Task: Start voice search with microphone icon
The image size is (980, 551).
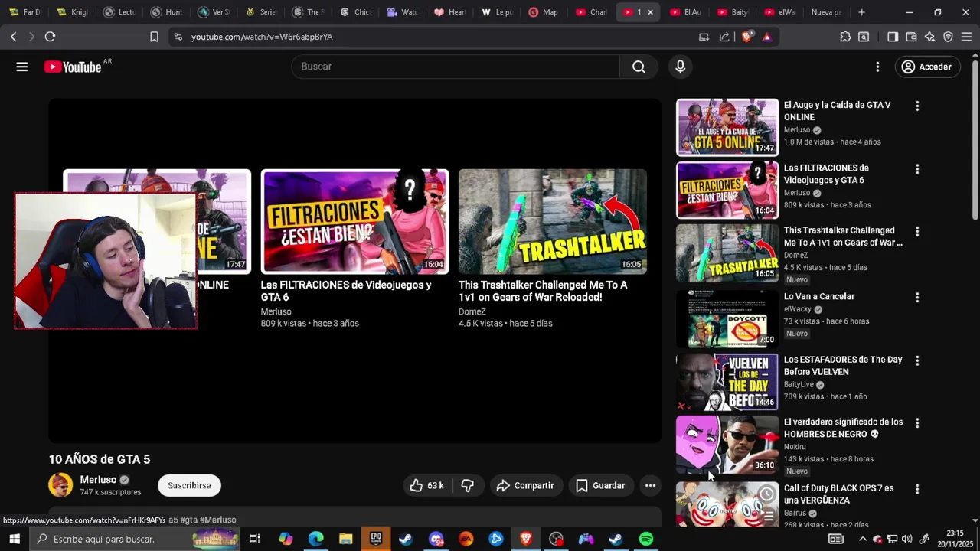Action: (680, 67)
